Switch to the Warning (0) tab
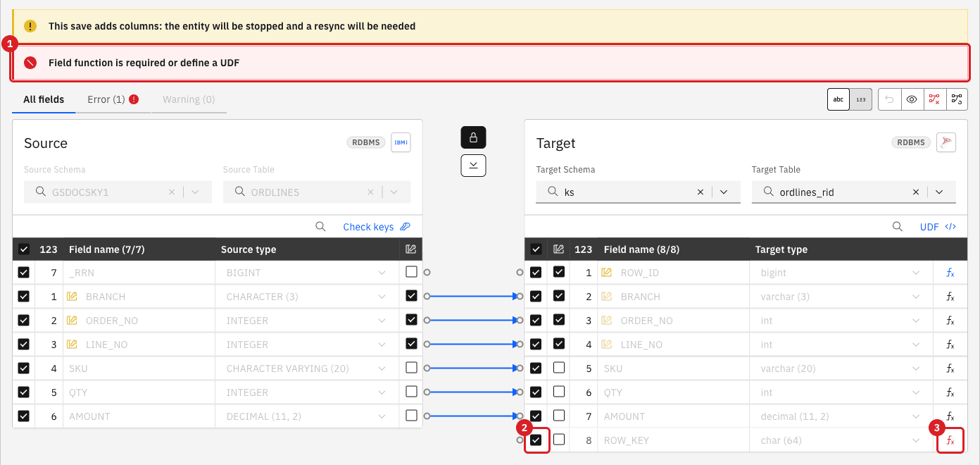Screen dimensions: 980x465 (x=189, y=99)
